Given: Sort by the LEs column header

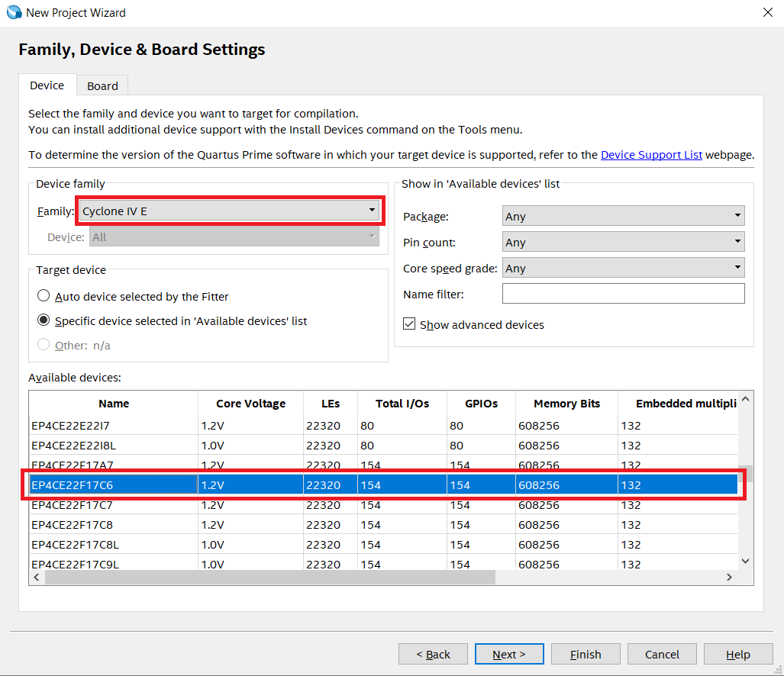Looking at the screenshot, I should (x=331, y=403).
